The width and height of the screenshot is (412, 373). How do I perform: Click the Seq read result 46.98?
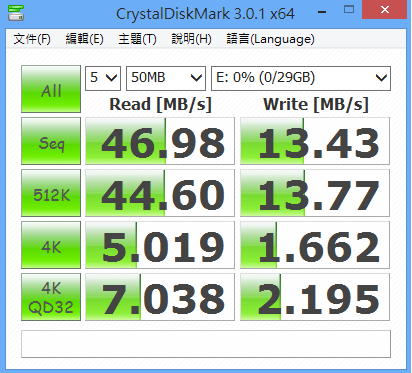point(160,141)
